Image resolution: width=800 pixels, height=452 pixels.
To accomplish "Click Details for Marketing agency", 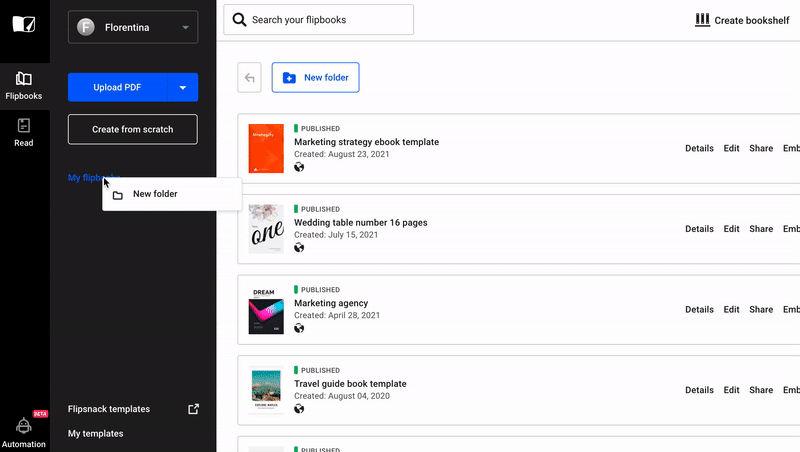I will point(699,310).
